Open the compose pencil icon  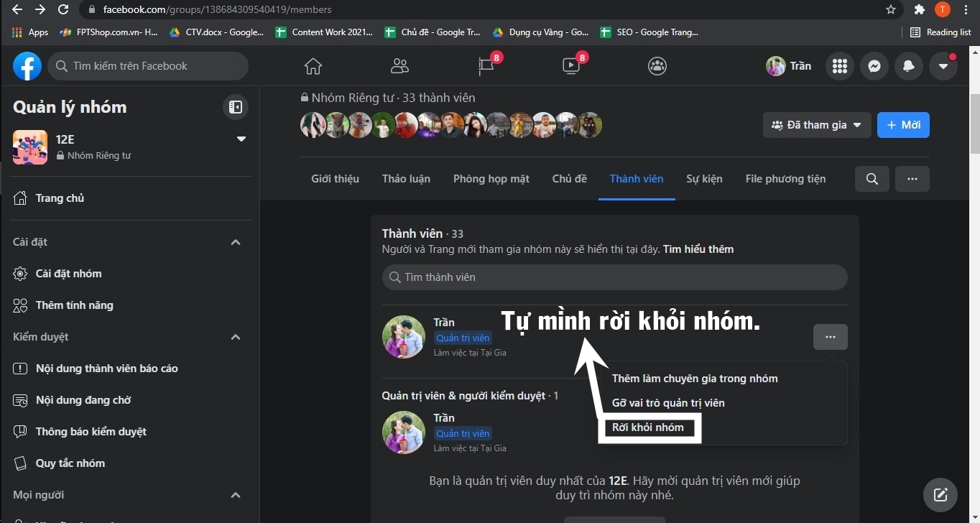(x=940, y=494)
